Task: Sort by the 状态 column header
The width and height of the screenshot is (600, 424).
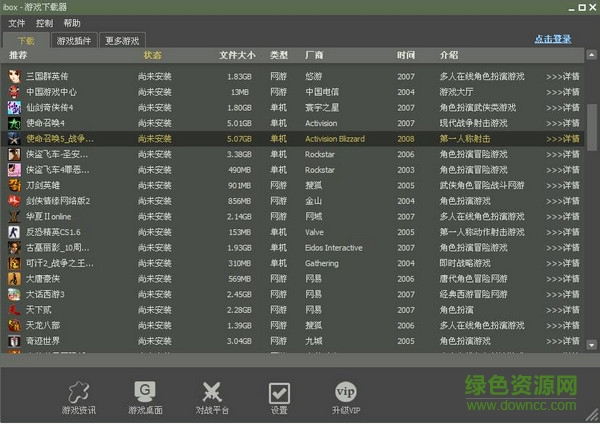Action: pos(152,55)
